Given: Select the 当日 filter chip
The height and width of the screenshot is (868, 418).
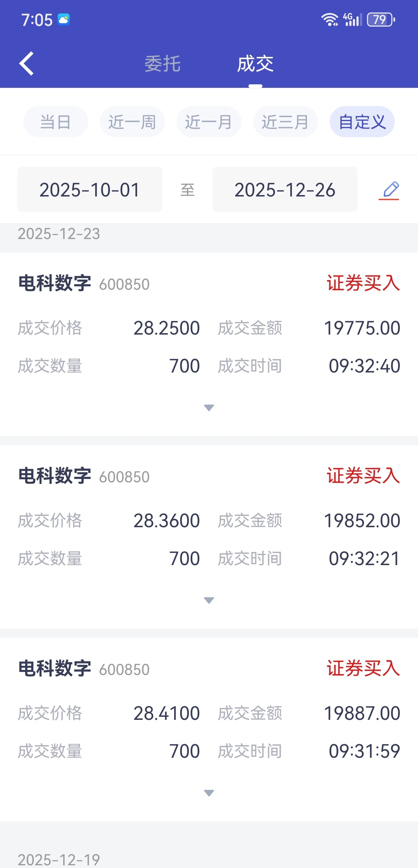Looking at the screenshot, I should 56,122.
